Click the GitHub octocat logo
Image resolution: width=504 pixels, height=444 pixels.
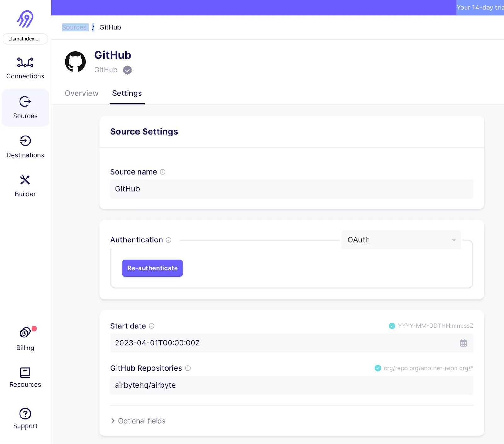coord(75,61)
